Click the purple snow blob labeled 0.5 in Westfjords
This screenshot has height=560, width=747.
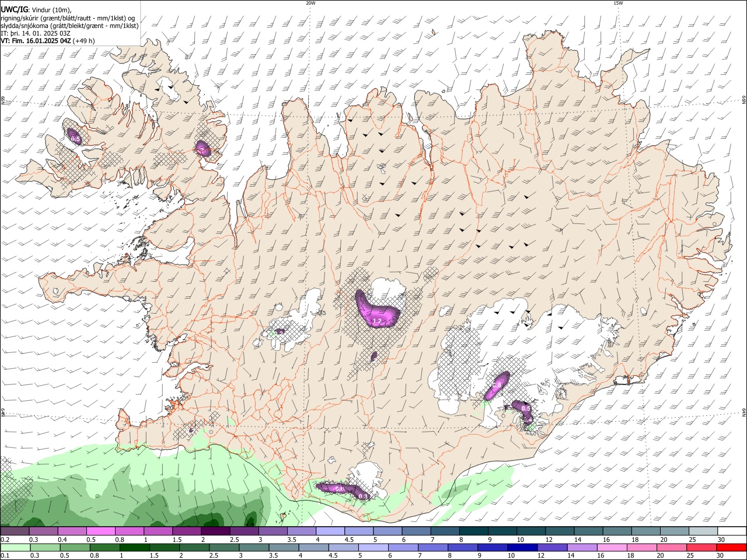coord(74,135)
